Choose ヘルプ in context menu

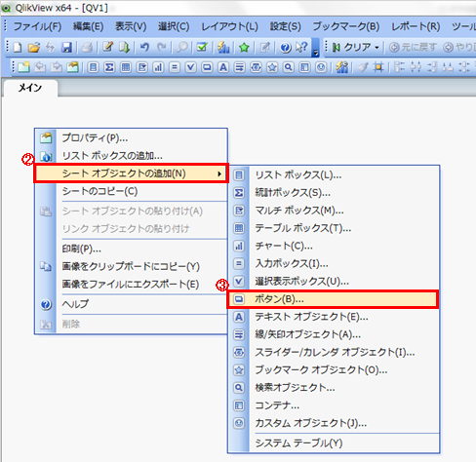point(131,304)
